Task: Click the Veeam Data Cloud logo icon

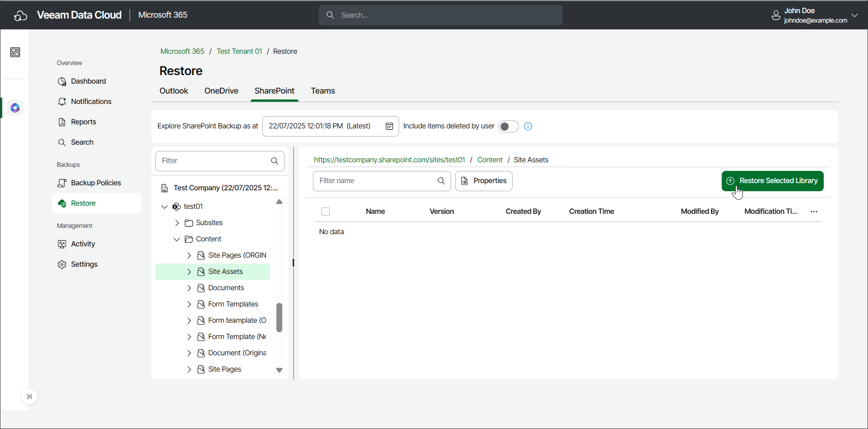Action: pyautogui.click(x=21, y=15)
